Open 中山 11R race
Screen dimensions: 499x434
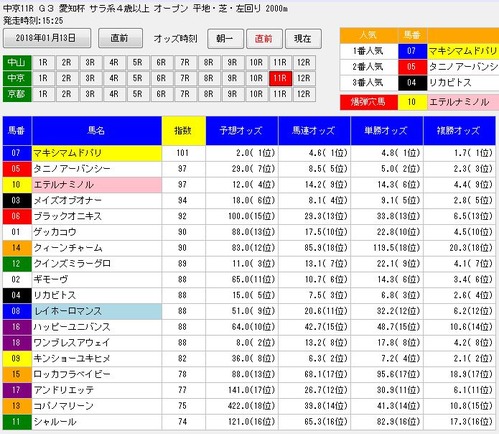280,63
